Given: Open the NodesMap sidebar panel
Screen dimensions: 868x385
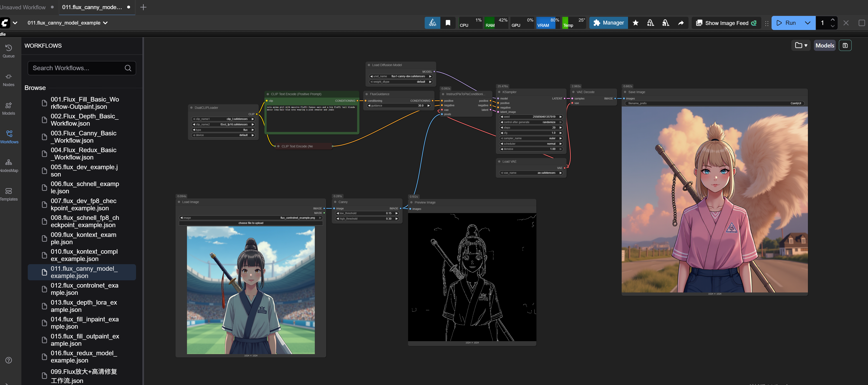Looking at the screenshot, I should click(9, 166).
